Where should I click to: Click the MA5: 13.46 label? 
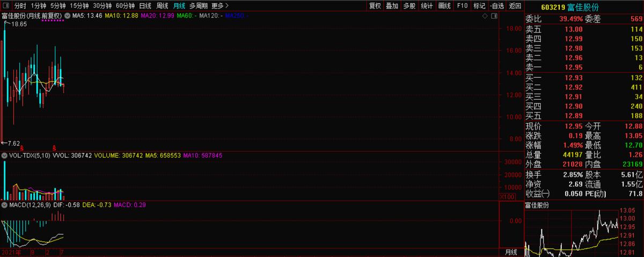tap(87, 16)
